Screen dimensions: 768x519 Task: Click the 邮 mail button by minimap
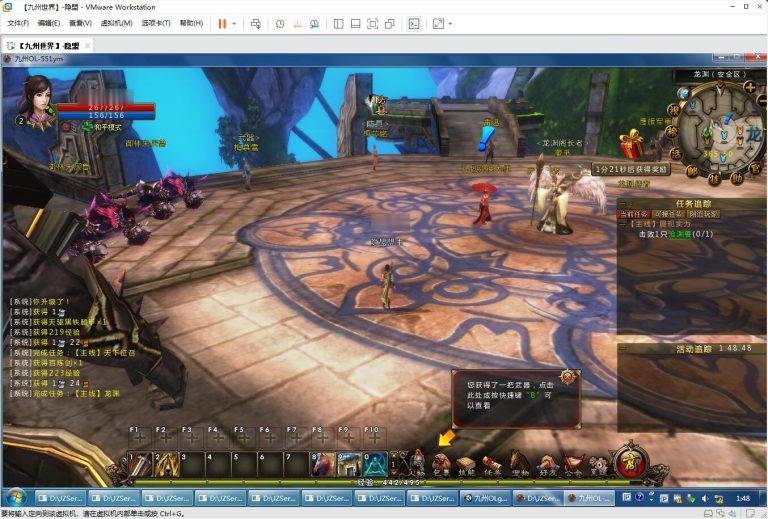click(692, 171)
